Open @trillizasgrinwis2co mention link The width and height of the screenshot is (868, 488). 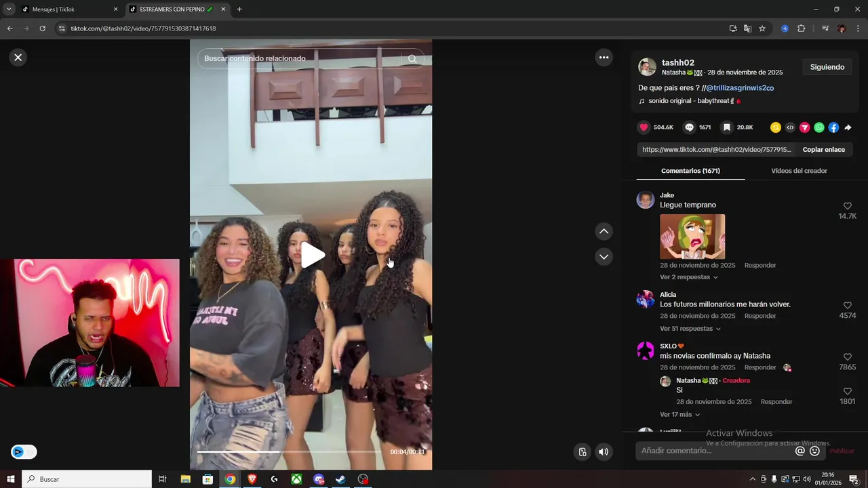click(x=740, y=88)
